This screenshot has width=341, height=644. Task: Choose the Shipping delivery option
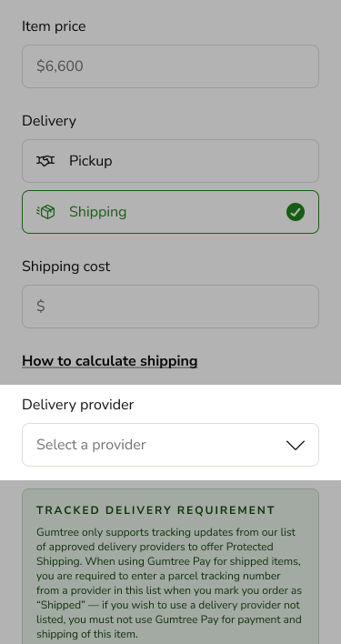tap(170, 212)
